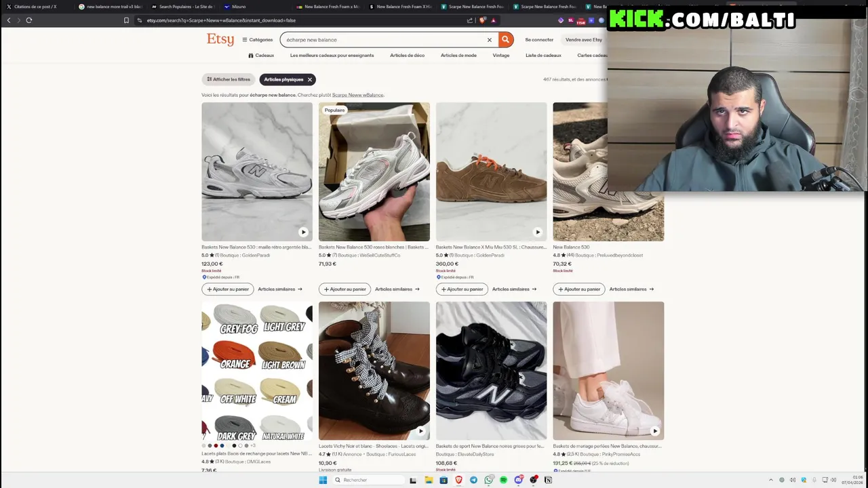Play video preview on first New Balance 530 listing
The width and height of the screenshot is (868, 488).
(x=303, y=232)
